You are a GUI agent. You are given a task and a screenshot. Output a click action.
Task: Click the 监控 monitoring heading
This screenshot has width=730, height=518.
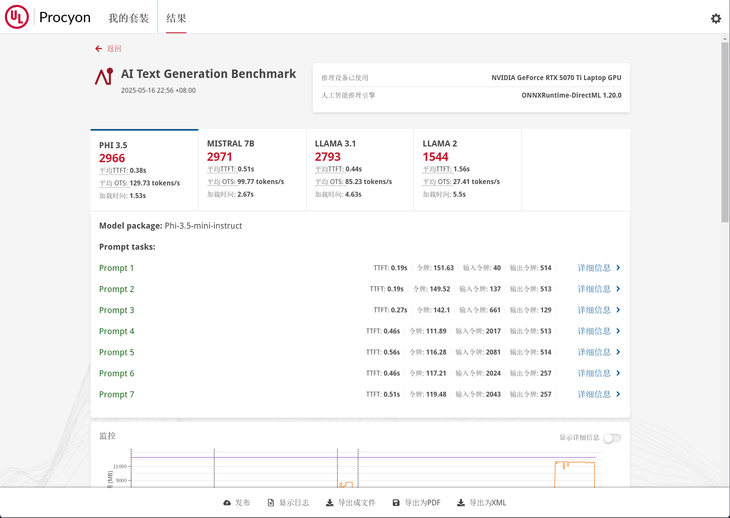pyautogui.click(x=108, y=436)
